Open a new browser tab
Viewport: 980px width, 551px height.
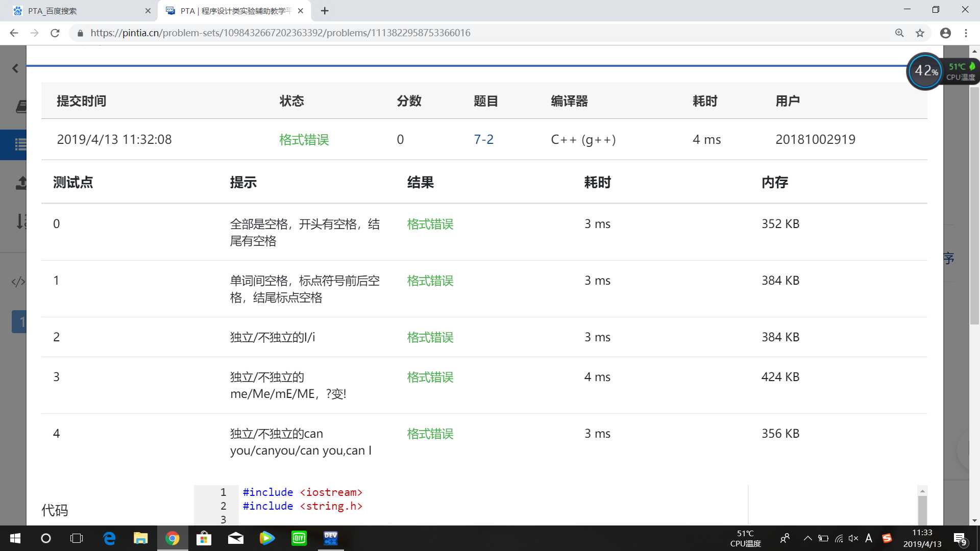click(x=325, y=11)
